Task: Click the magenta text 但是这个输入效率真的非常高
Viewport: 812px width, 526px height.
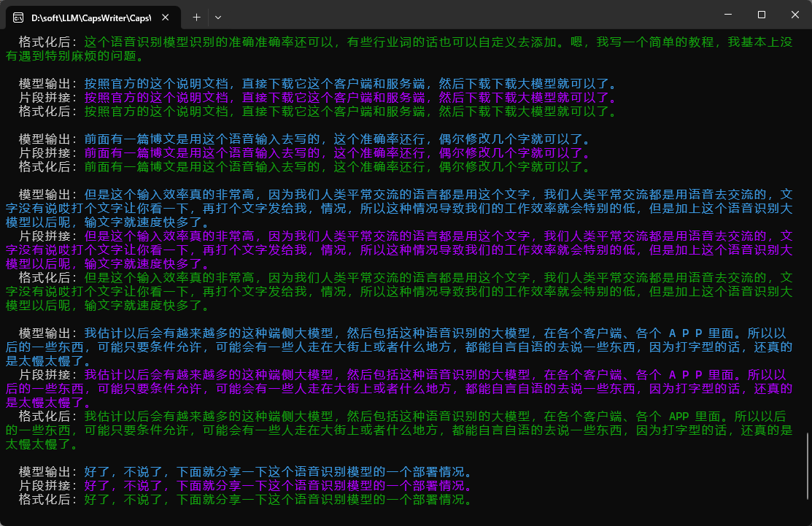Action: (x=169, y=236)
